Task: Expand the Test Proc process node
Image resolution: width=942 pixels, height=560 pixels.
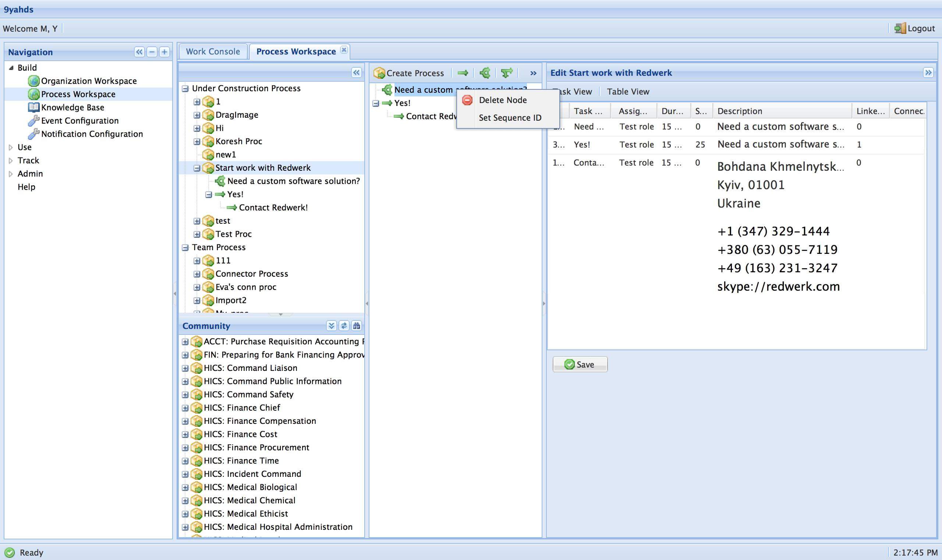Action: [x=197, y=234]
